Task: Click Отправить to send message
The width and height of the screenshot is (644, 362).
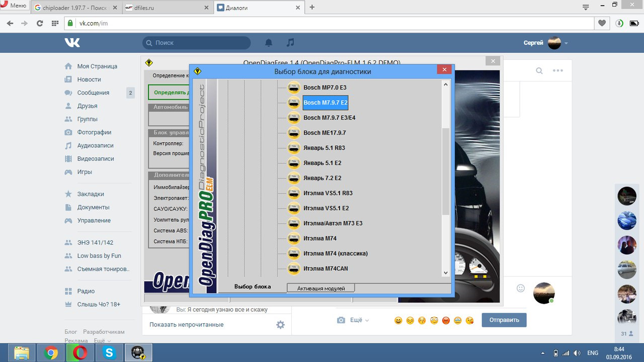Action: tap(504, 320)
